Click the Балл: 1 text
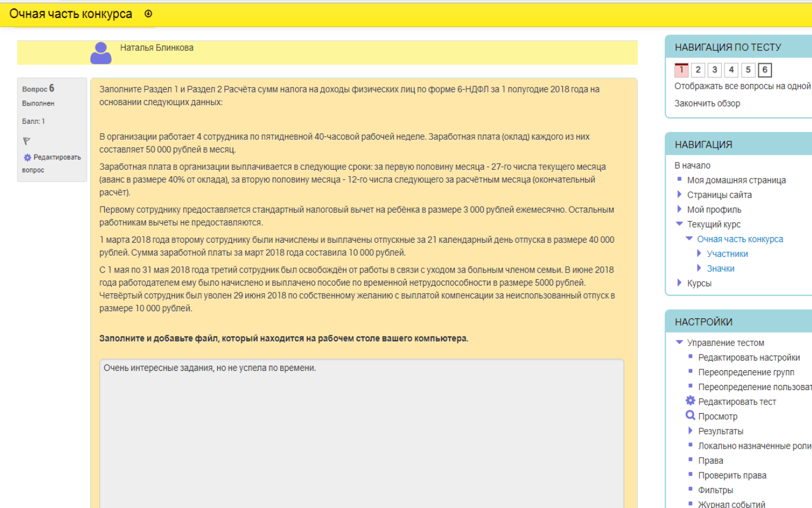The width and height of the screenshot is (812, 508). (x=33, y=121)
